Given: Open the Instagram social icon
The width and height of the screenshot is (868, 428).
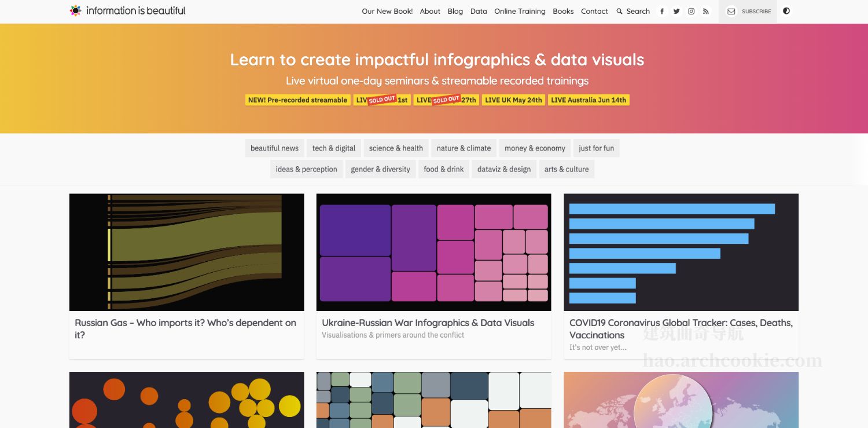Looking at the screenshot, I should 691,12.
